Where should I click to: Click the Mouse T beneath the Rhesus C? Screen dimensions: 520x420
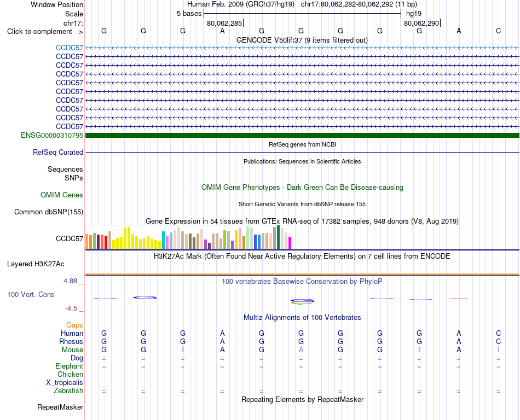click(498, 350)
